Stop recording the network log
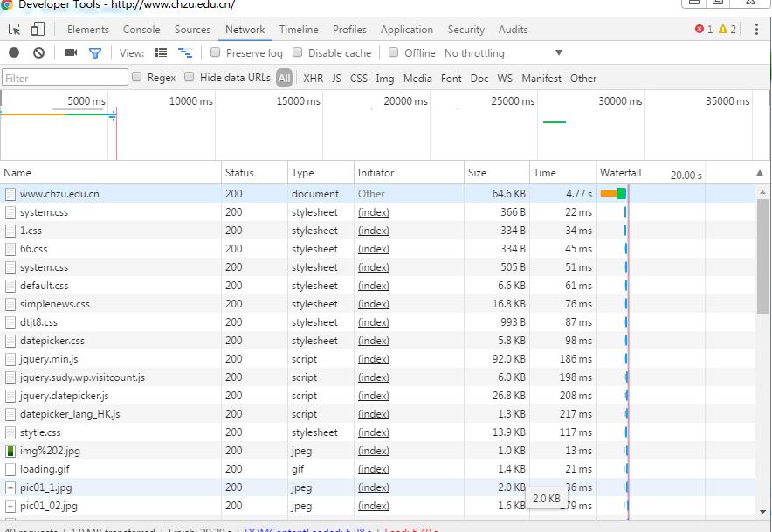The height and width of the screenshot is (532, 772). [x=14, y=52]
